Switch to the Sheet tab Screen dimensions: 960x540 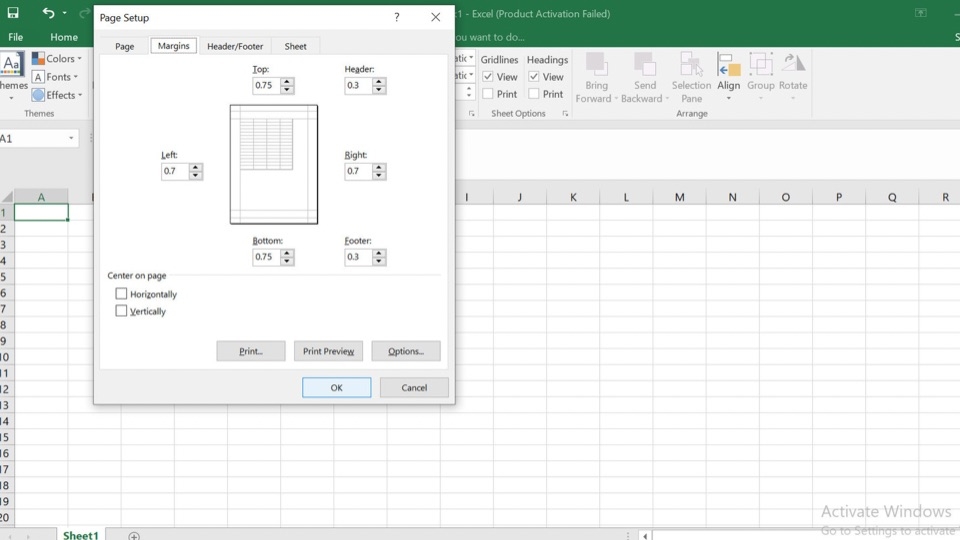point(295,46)
